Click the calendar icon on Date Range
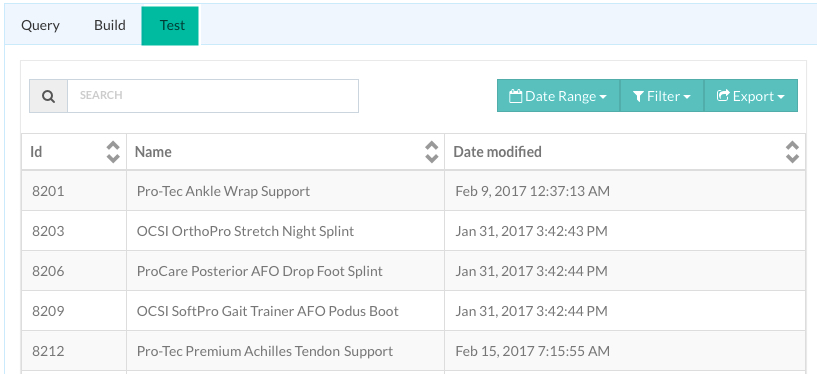This screenshot has width=817, height=374. [515, 96]
